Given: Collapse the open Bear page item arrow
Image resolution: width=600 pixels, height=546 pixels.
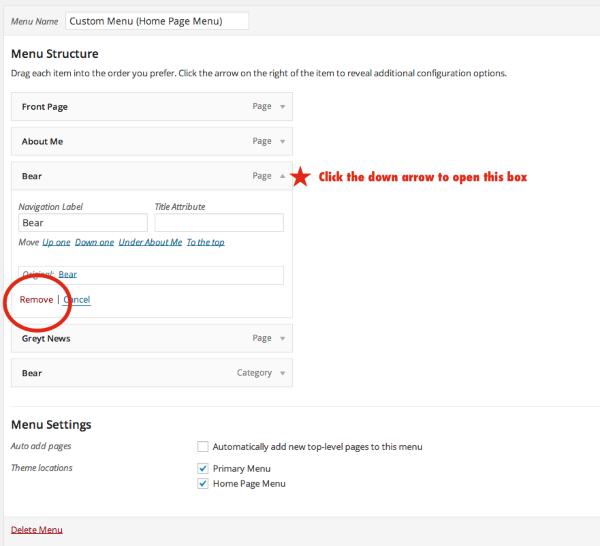Looking at the screenshot, I should point(282,176).
